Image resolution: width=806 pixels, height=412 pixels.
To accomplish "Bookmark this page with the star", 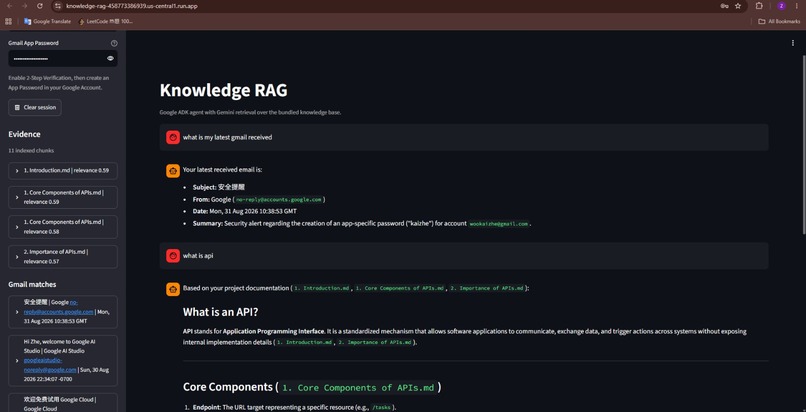I will point(738,6).
